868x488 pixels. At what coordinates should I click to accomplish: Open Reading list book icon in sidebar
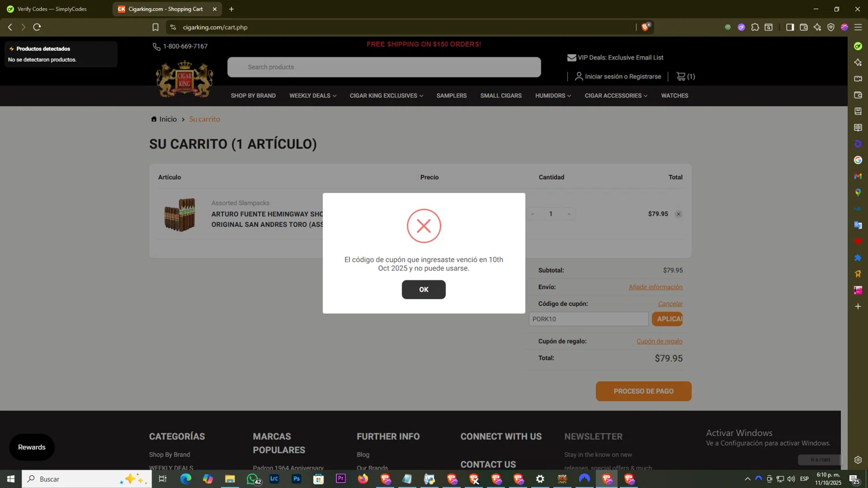coord(858,127)
